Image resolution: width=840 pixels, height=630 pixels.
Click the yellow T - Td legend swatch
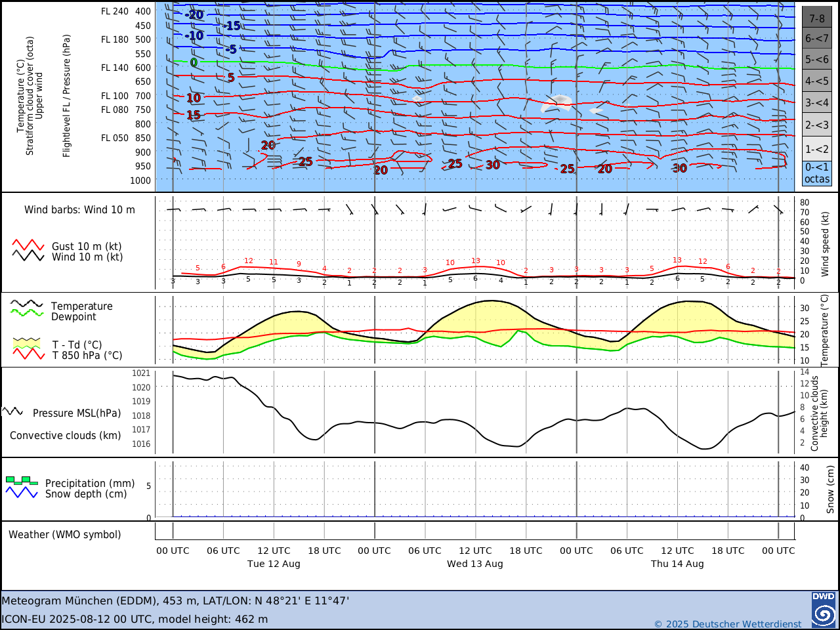point(27,343)
